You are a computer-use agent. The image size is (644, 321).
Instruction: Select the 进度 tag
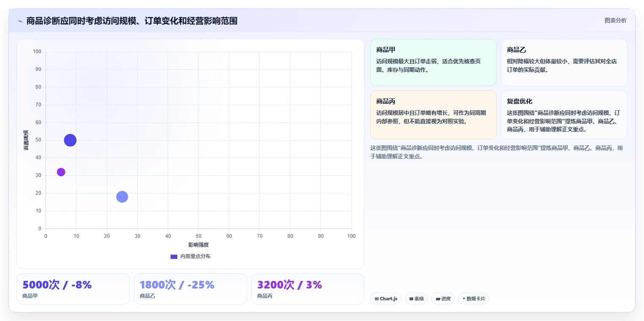coord(443,299)
